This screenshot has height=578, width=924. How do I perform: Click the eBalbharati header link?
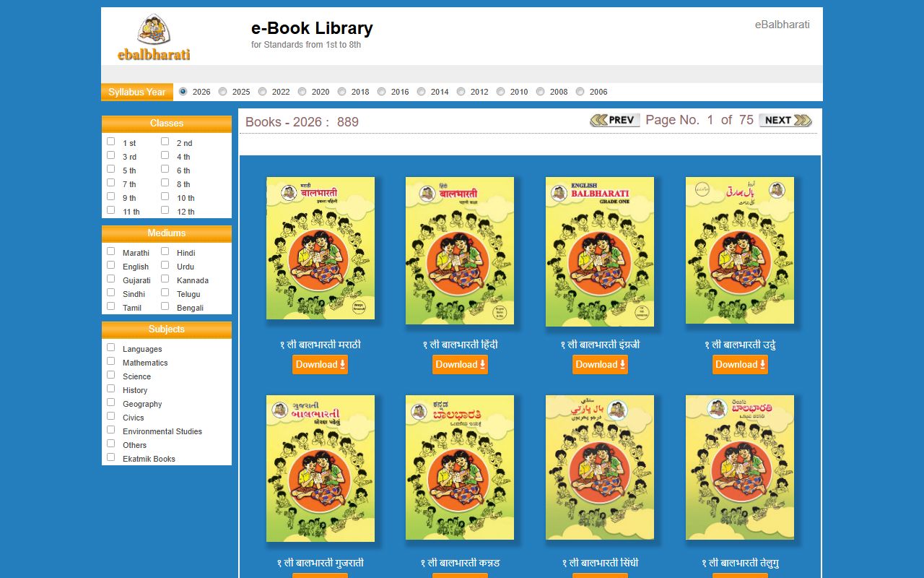(783, 25)
